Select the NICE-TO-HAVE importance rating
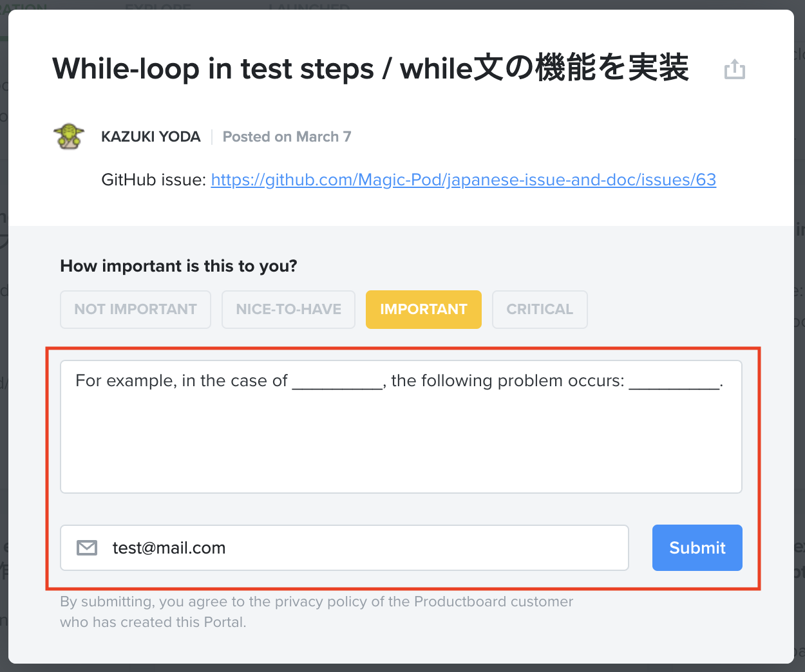The image size is (805, 672). click(x=288, y=310)
